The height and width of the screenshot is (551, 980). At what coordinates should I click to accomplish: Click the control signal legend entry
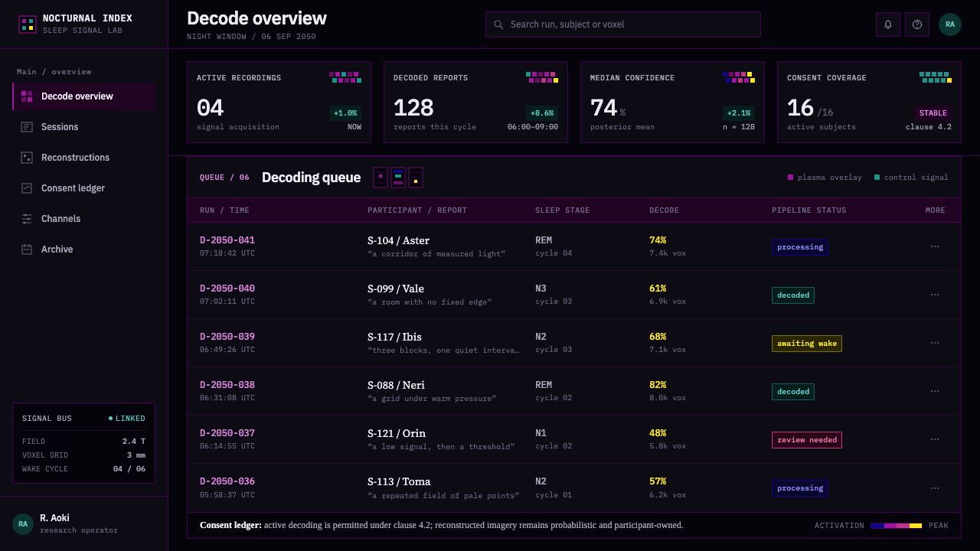[x=911, y=178]
